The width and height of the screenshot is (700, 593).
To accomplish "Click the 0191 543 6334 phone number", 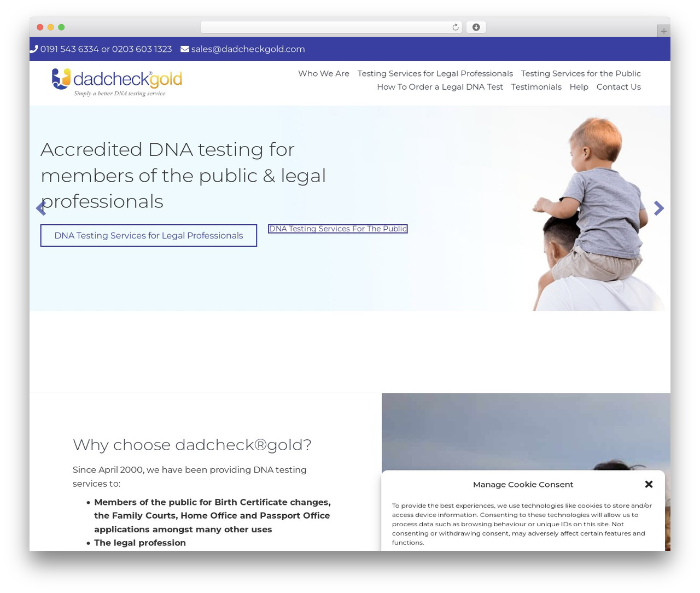I will pos(69,49).
